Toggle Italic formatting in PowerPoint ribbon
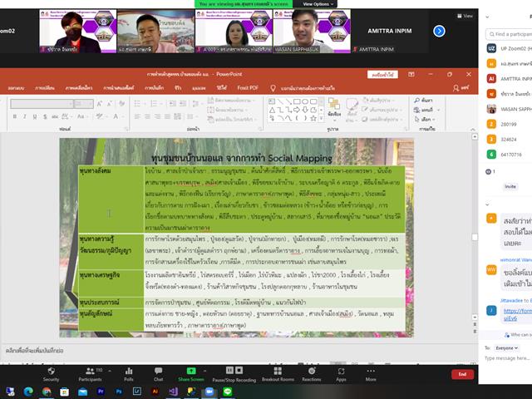This screenshot has height=399, width=532. pyautogui.click(x=24, y=116)
